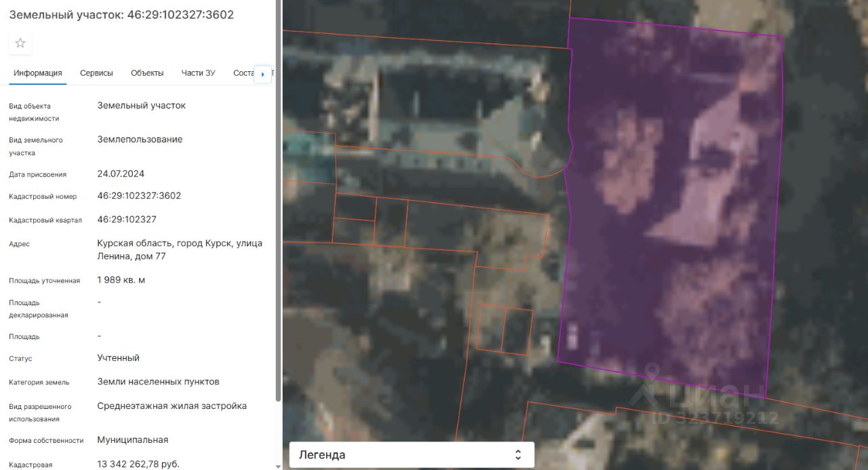Click land category Земли населенных пунктов
The image size is (868, 470).
click(158, 381)
